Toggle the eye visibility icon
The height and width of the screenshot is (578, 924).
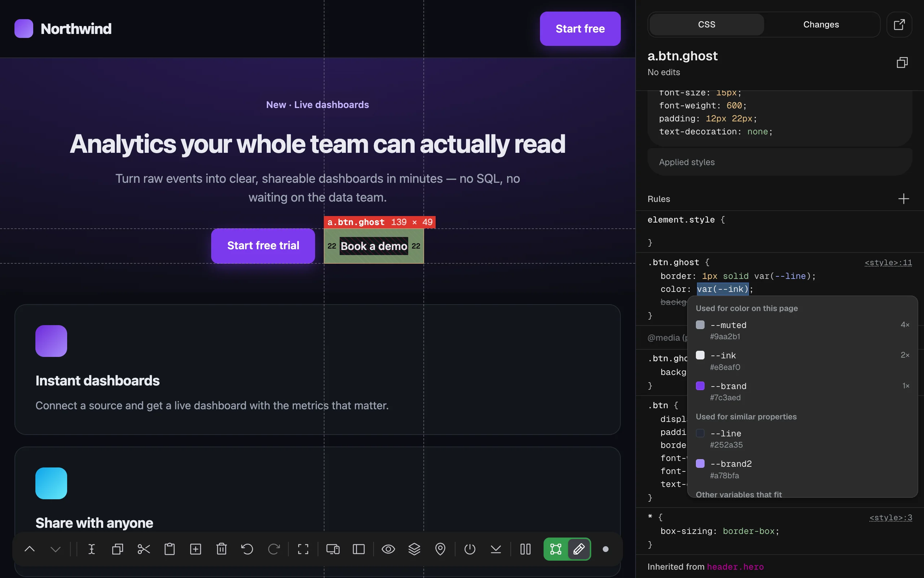tap(388, 549)
